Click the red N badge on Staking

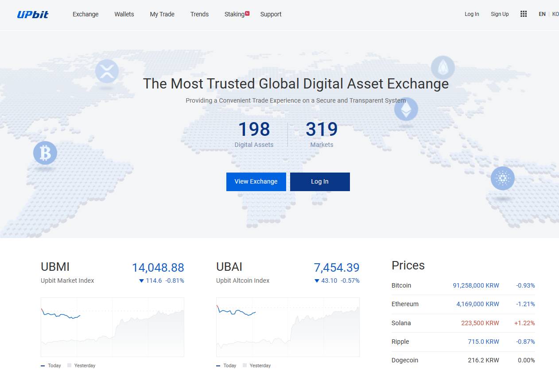pyautogui.click(x=247, y=13)
